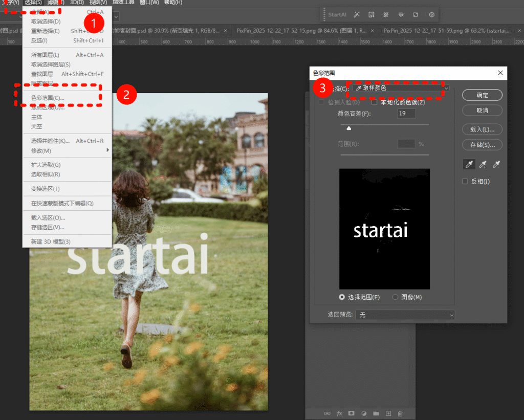Choose 色彩范围 from the Select menu
This screenshot has height=420, width=524.
click(48, 98)
